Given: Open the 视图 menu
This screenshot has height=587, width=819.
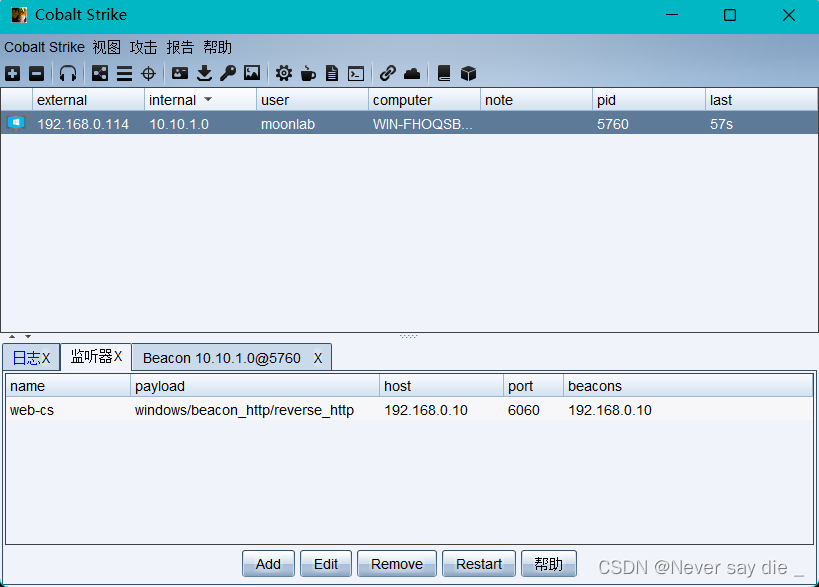Looking at the screenshot, I should (107, 48).
